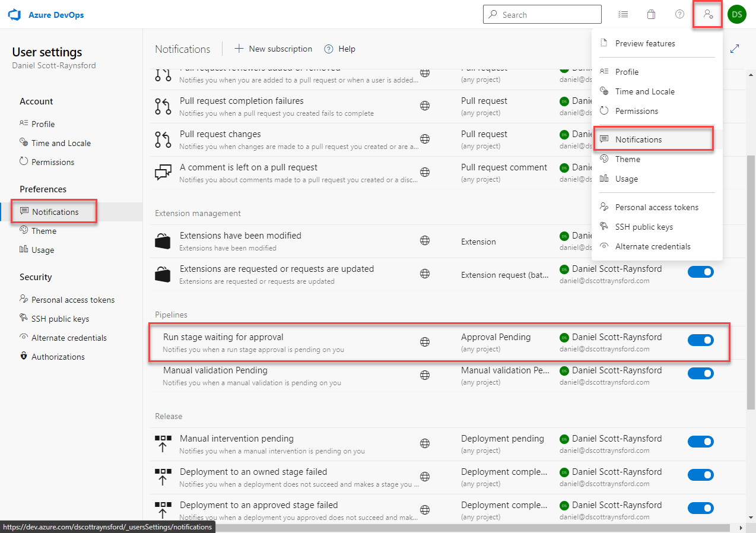
Task: Click globe icon in Manual intervention pending row
Action: (425, 443)
